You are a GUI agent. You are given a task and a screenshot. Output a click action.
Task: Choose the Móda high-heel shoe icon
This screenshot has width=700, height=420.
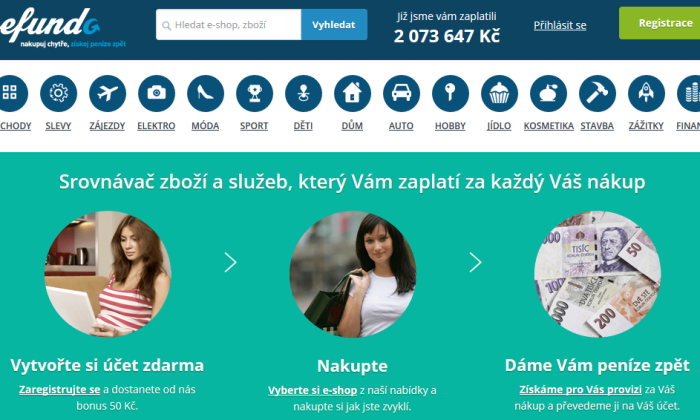[x=205, y=93]
